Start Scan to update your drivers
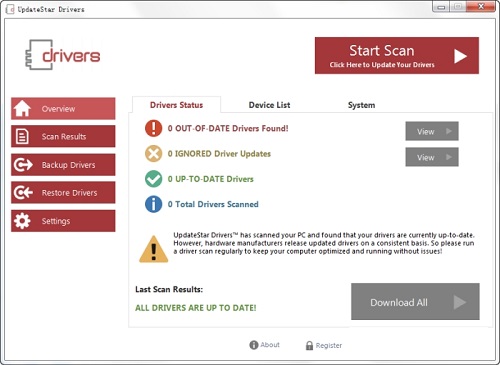 tap(397, 55)
